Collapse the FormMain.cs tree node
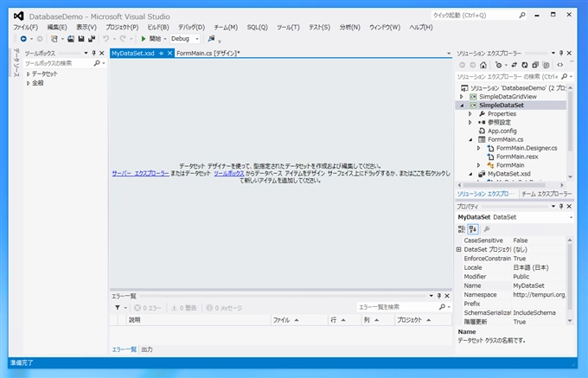Screen dimensions: 588x378 470,139
